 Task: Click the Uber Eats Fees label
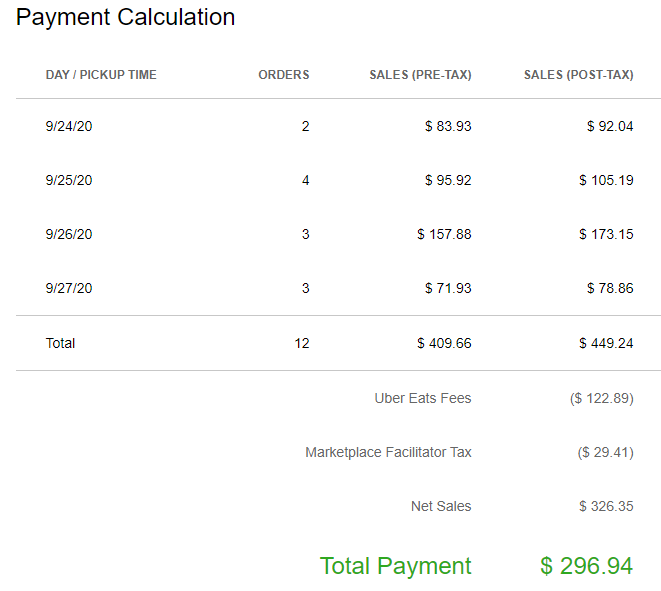[423, 398]
